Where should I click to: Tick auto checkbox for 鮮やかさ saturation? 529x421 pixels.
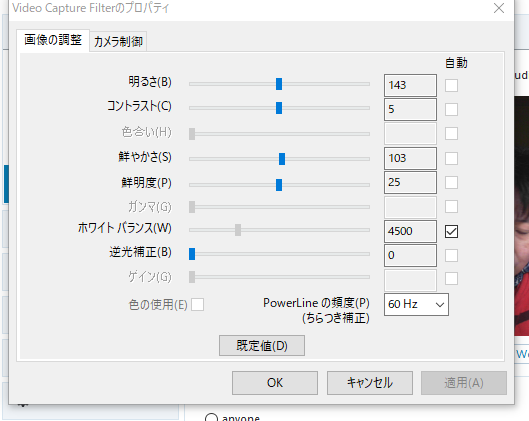(451, 158)
